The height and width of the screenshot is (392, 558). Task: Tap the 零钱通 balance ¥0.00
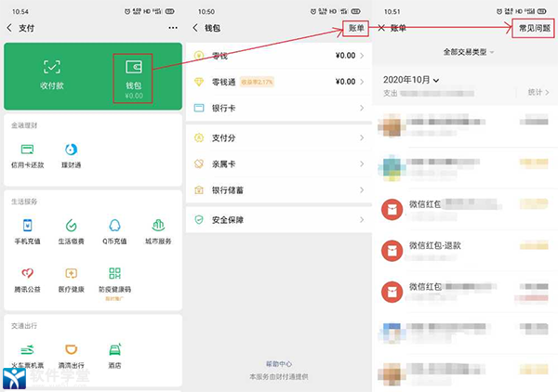point(345,82)
